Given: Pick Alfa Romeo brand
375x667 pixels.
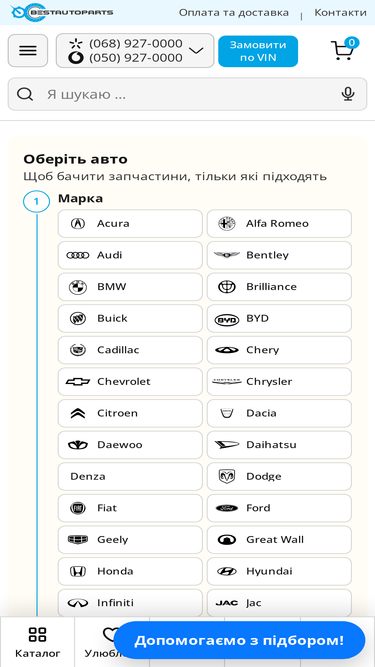Looking at the screenshot, I should coord(279,224).
